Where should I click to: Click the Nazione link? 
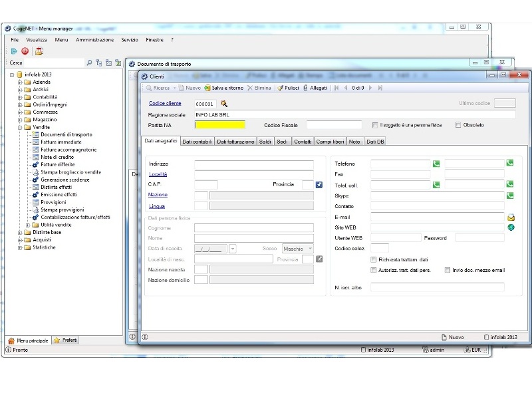tap(158, 194)
